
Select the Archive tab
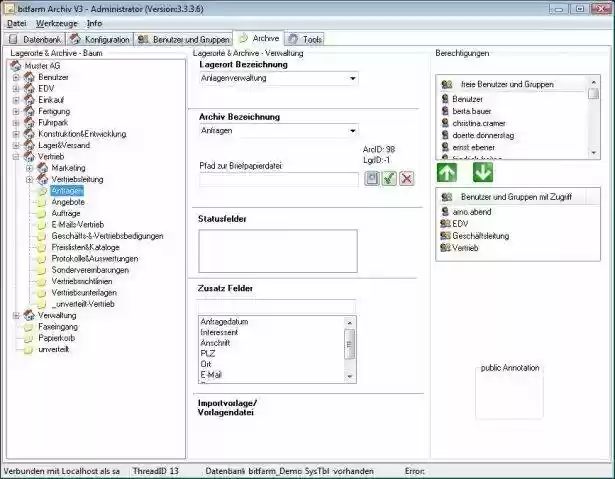click(259, 38)
